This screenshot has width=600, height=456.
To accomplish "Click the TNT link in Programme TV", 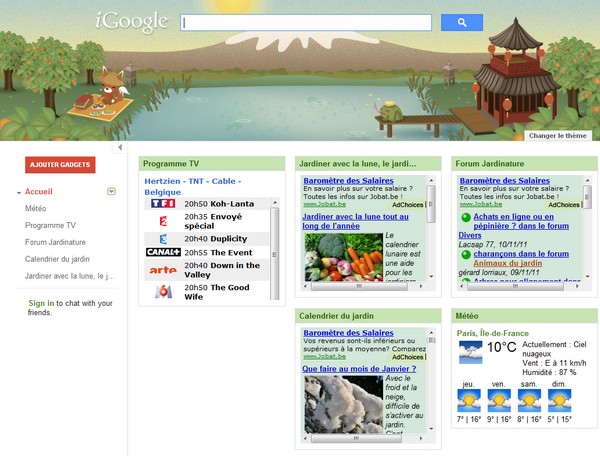I will click(196, 181).
